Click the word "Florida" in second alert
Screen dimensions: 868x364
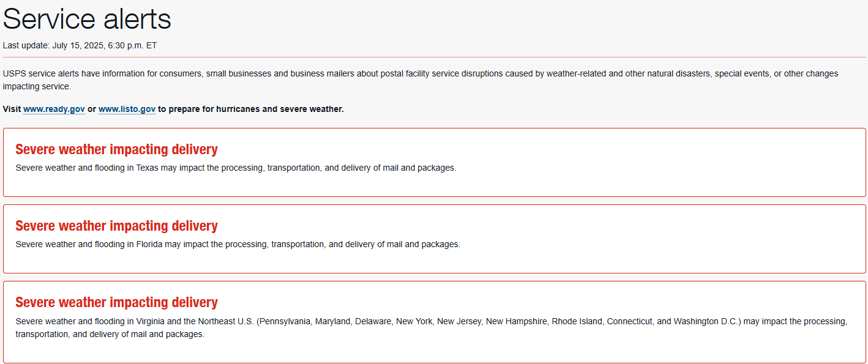pyautogui.click(x=149, y=244)
